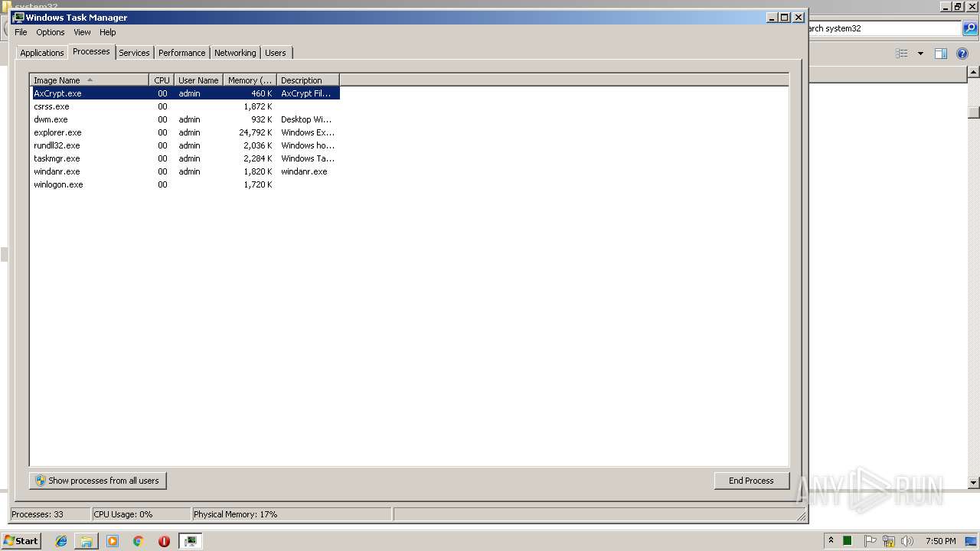
Task: Open the view options dropdown arrow in Explorer
Action: tap(920, 54)
